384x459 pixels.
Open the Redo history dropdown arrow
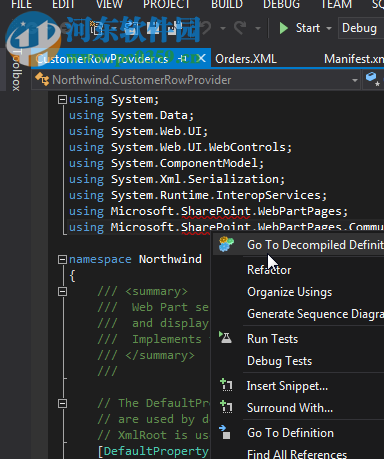(x=258, y=28)
